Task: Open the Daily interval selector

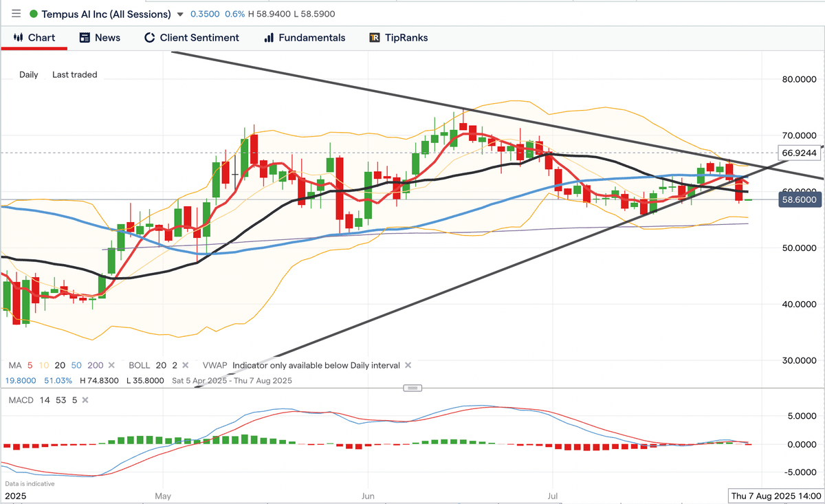Action: (29, 74)
